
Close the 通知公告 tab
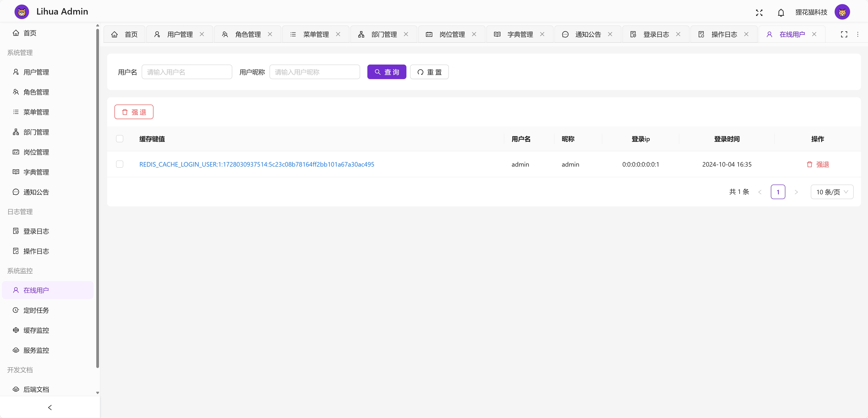(610, 34)
